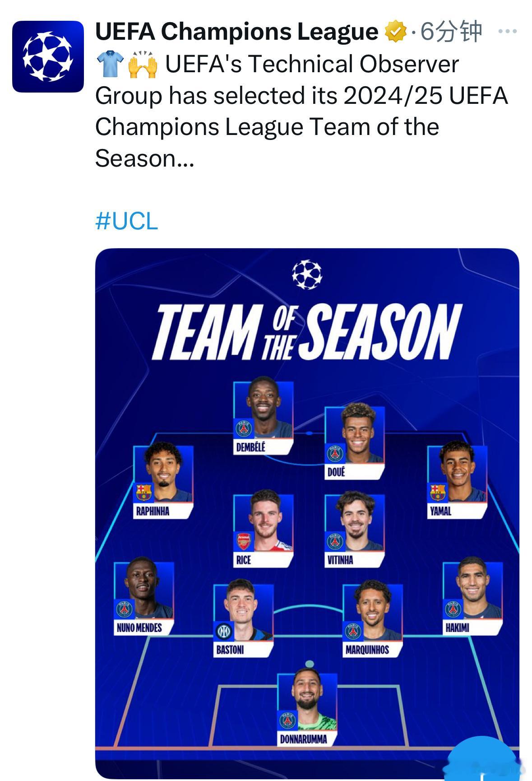Viewport: 532px width, 781px height.
Task: Open the three-dot more options menu
Action: [x=507, y=32]
